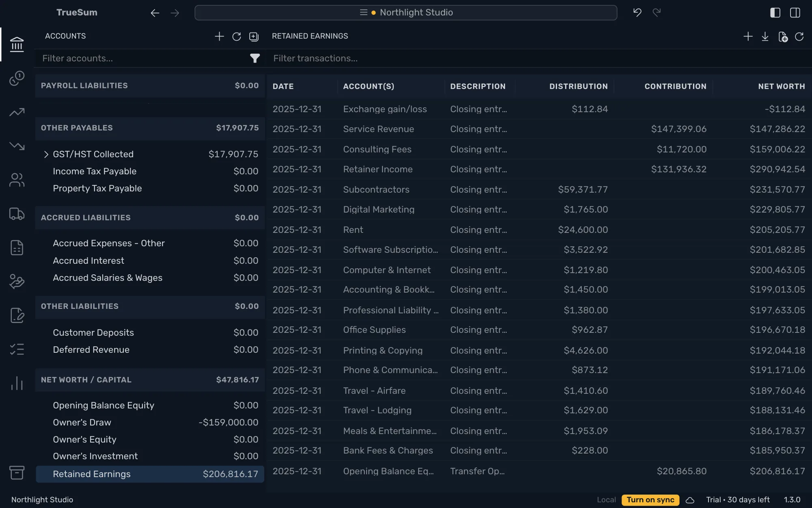
Task: Open the Northlight Studio title menu
Action: tap(406, 13)
